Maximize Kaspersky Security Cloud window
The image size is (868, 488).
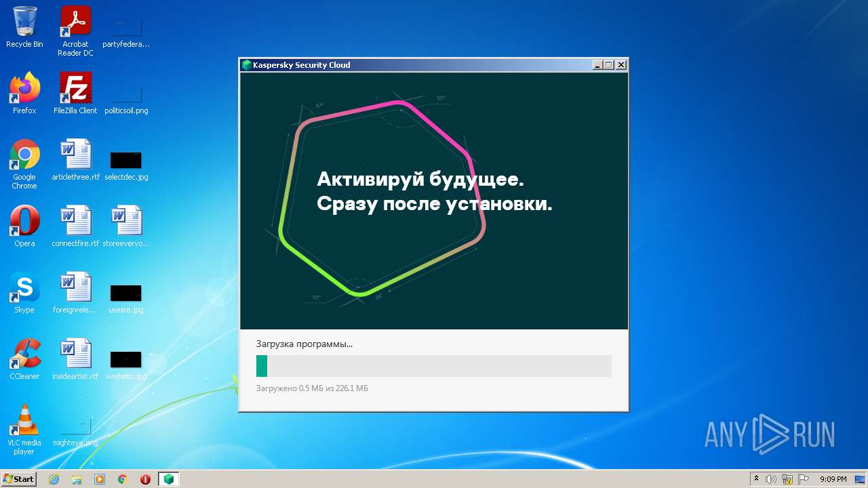609,65
